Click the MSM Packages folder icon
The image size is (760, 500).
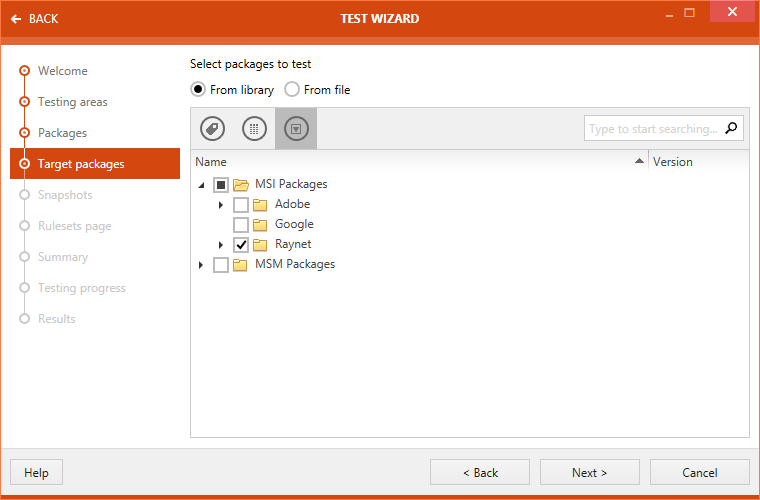[x=241, y=265]
